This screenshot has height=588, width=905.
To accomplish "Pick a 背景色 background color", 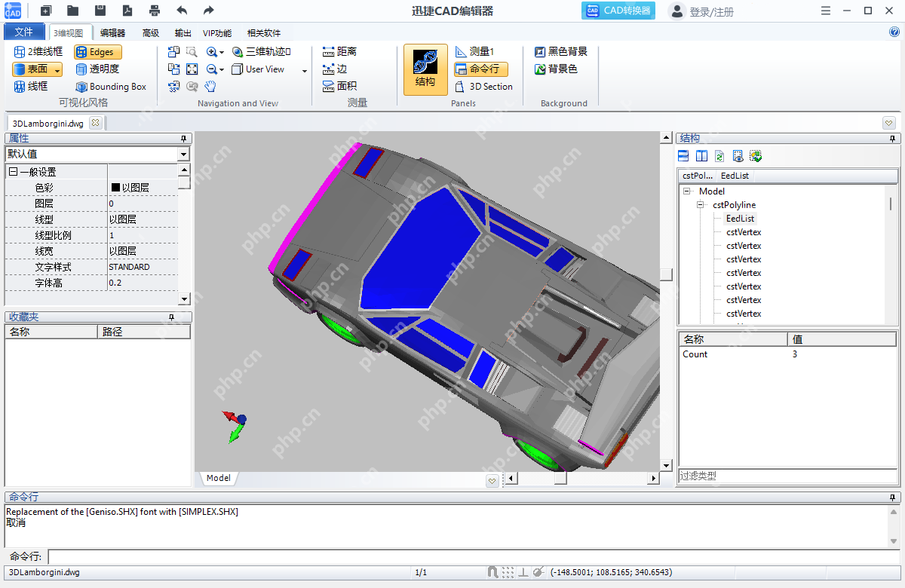I will [557, 69].
